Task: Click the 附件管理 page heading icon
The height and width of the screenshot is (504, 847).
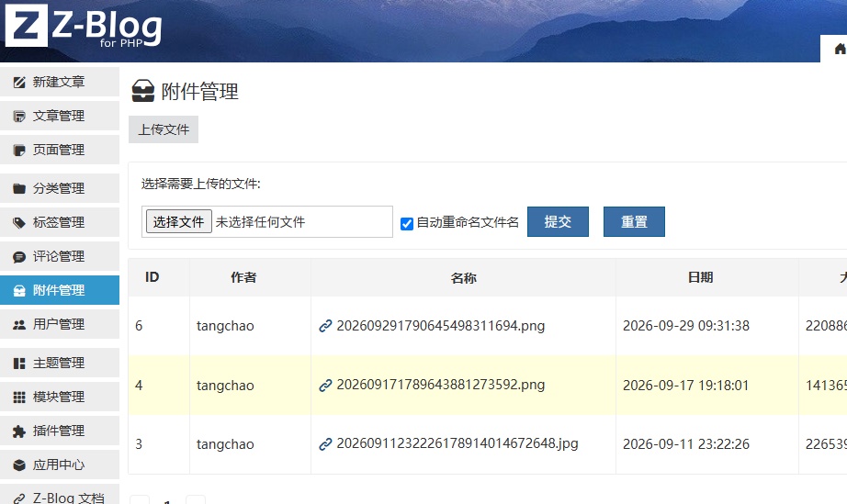Action: tap(143, 91)
